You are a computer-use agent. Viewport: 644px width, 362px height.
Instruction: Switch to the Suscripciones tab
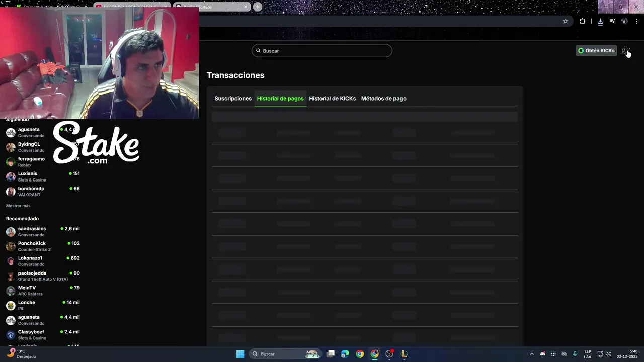coord(233,99)
